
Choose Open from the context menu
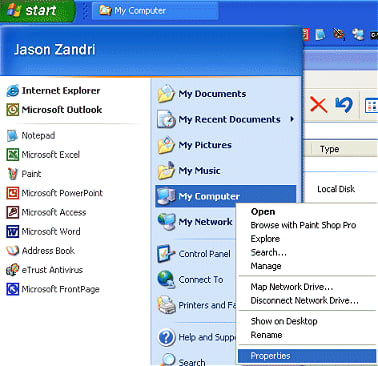tap(263, 212)
